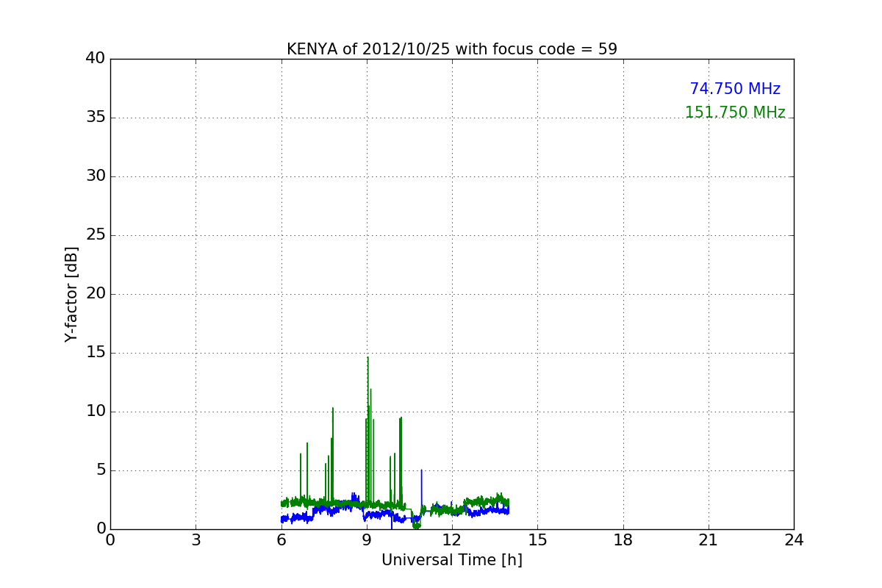The image size is (882, 588).
Task: Click the x-axis tick label 21
Action: click(x=709, y=540)
